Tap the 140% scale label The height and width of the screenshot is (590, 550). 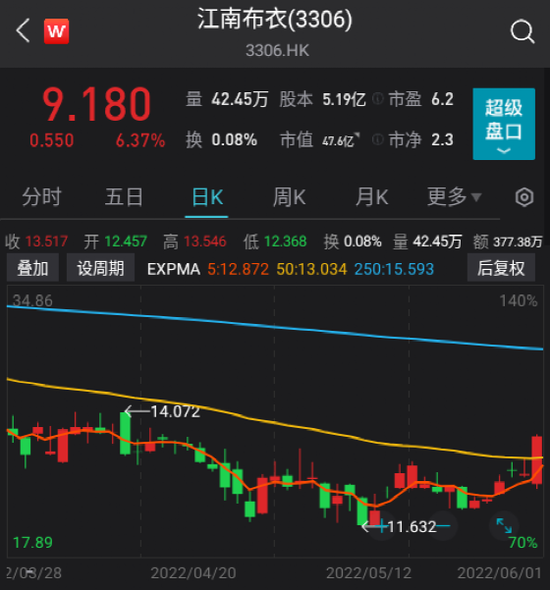tap(518, 301)
